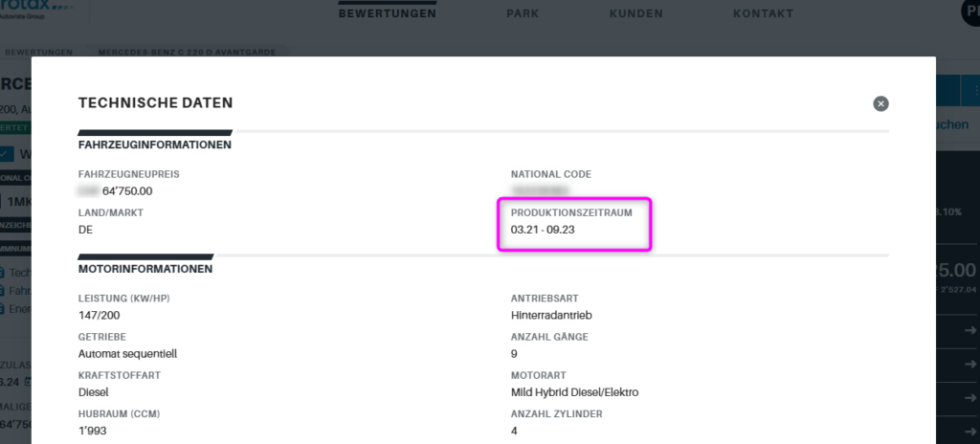Image resolution: width=980 pixels, height=444 pixels.
Task: Open the Park tab
Action: click(x=523, y=13)
